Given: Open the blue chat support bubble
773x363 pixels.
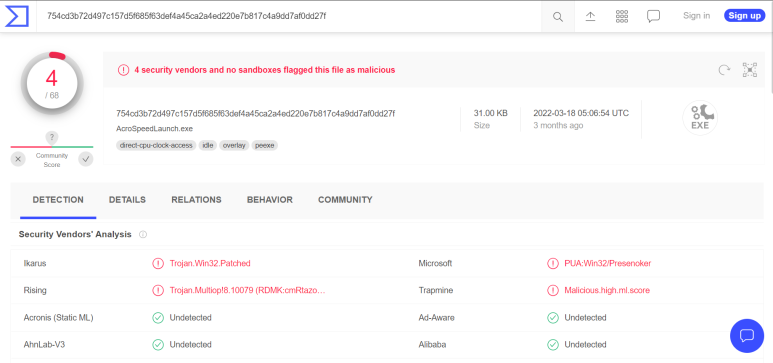Looking at the screenshot, I should pyautogui.click(x=746, y=335).
